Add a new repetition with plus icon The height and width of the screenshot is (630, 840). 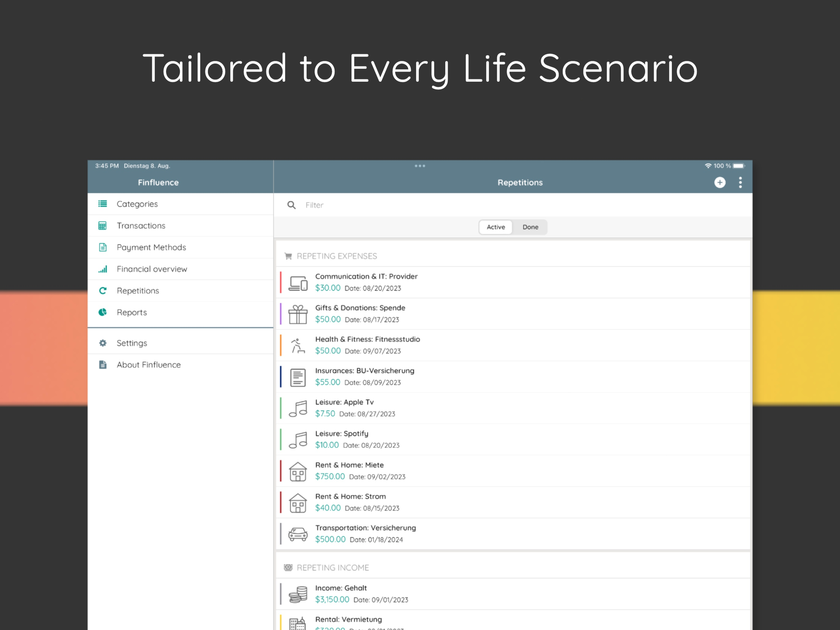[x=719, y=182]
